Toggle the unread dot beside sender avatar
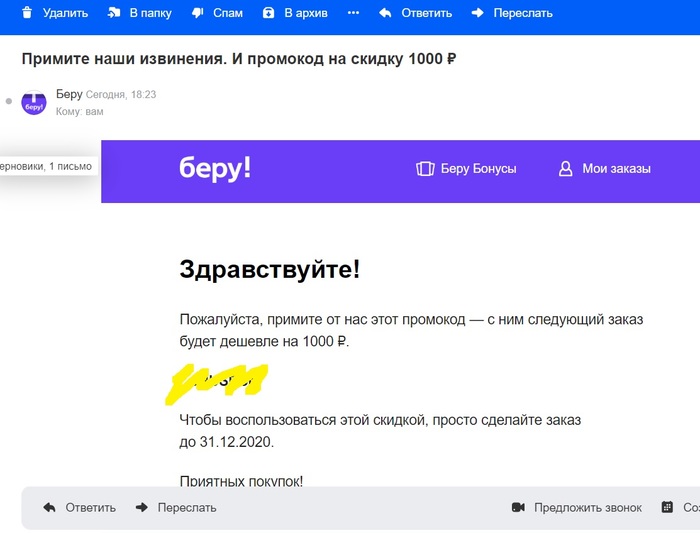 (x=8, y=101)
